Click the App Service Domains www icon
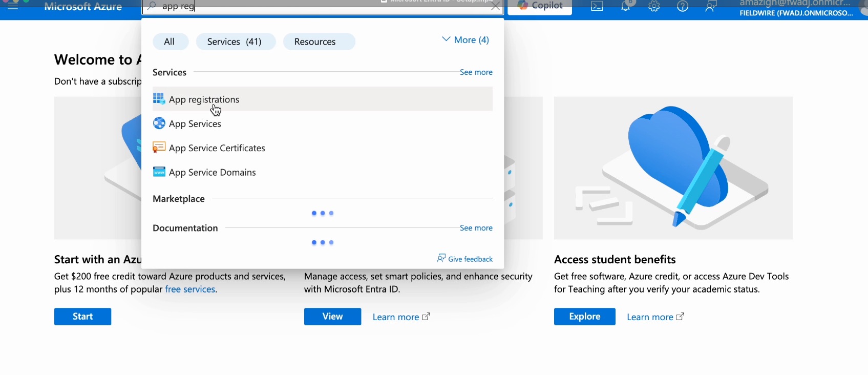This screenshot has height=375, width=868. [x=159, y=172]
